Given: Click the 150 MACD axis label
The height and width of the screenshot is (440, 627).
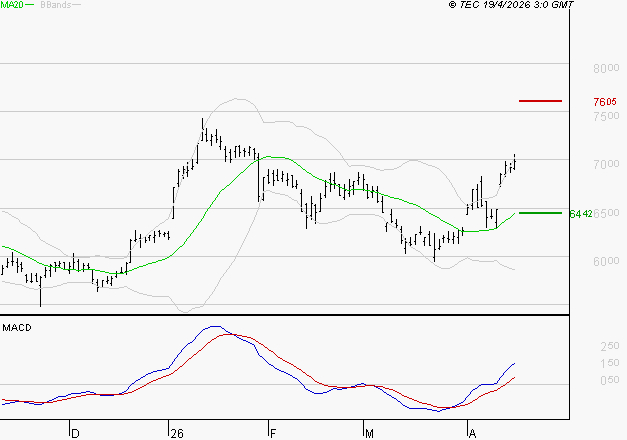Looking at the screenshot, I should (x=610, y=363).
